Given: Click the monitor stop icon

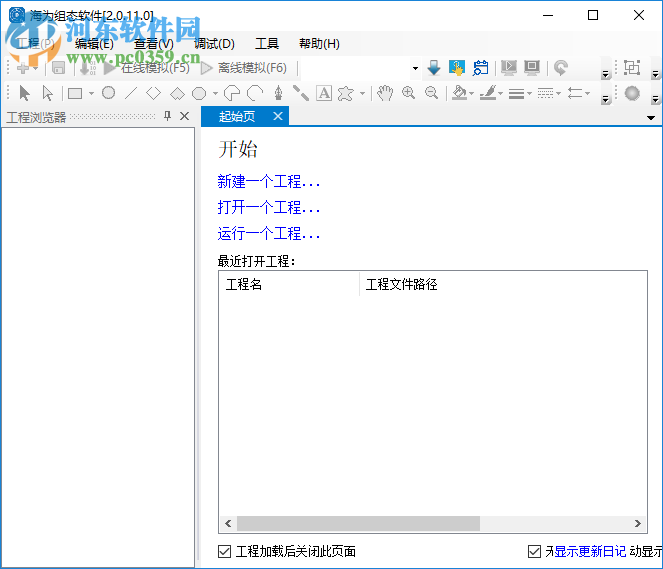Looking at the screenshot, I should point(532,68).
